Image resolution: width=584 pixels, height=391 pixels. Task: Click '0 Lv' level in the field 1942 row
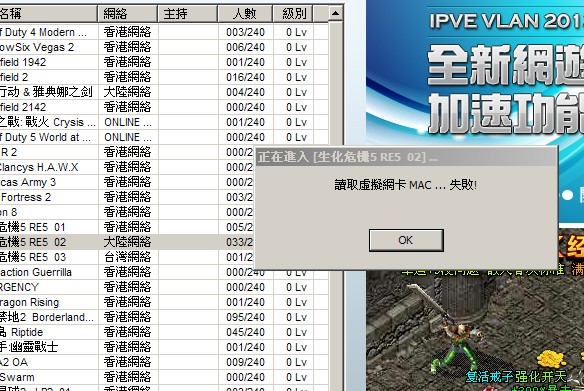click(296, 62)
